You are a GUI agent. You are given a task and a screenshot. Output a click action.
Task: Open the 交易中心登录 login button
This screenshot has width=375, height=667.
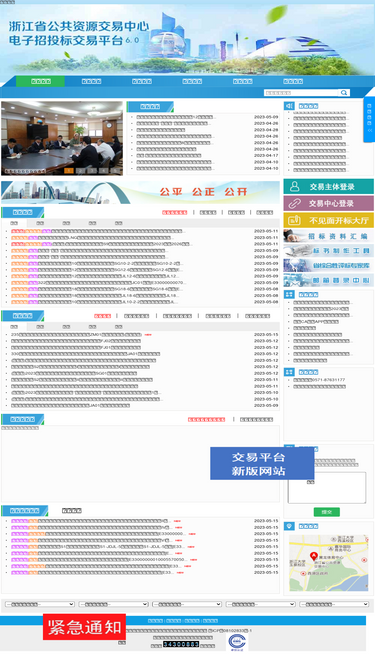tap(329, 203)
